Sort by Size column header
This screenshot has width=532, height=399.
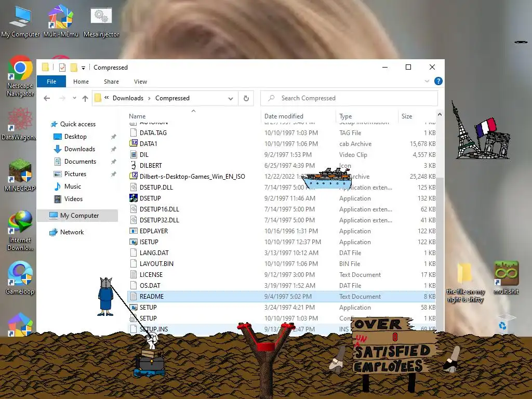tap(406, 116)
